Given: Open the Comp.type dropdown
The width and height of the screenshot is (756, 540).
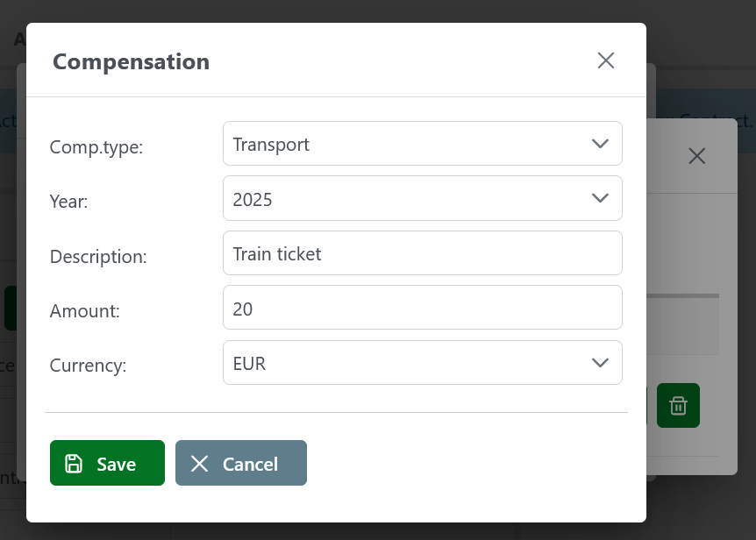Looking at the screenshot, I should [422, 144].
